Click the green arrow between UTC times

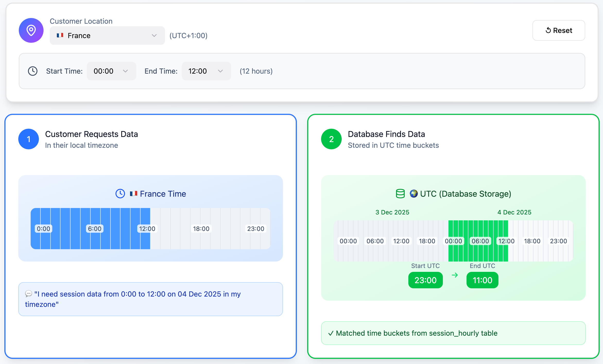click(x=455, y=275)
